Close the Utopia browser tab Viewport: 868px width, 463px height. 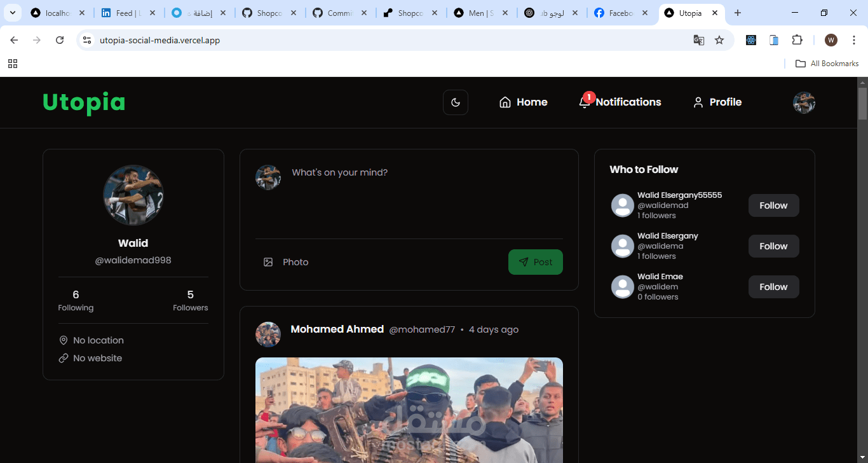(714, 13)
